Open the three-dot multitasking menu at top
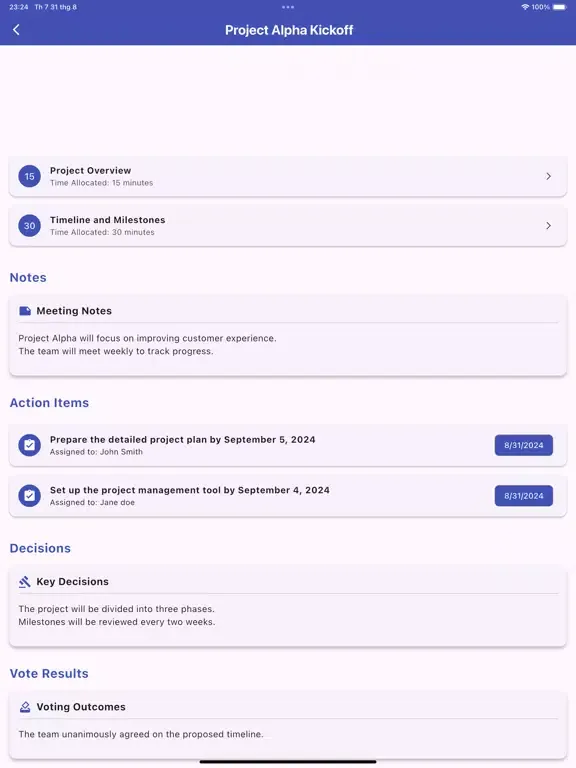Screen dimensions: 576x768 point(288,7)
